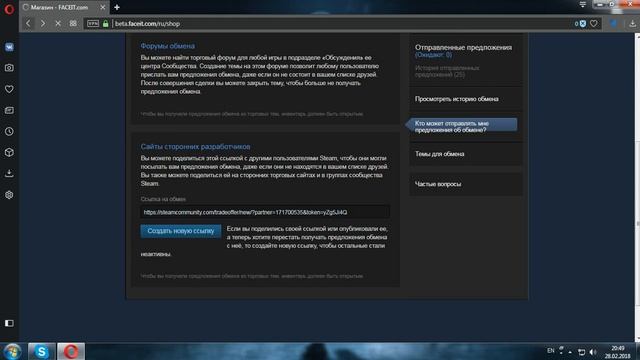Close the FACEIT shop tab
Screen dimensions: 640x360
point(103,7)
